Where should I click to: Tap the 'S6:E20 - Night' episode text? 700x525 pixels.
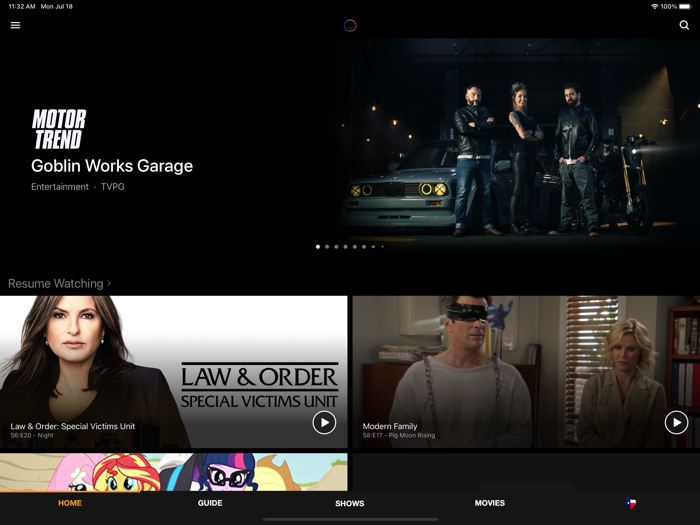tap(32, 435)
